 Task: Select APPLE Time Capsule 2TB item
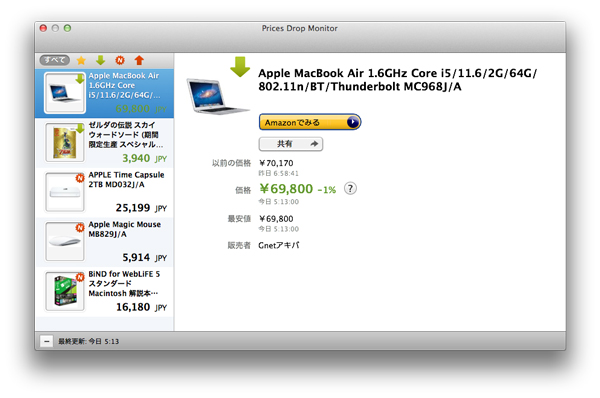(x=104, y=192)
